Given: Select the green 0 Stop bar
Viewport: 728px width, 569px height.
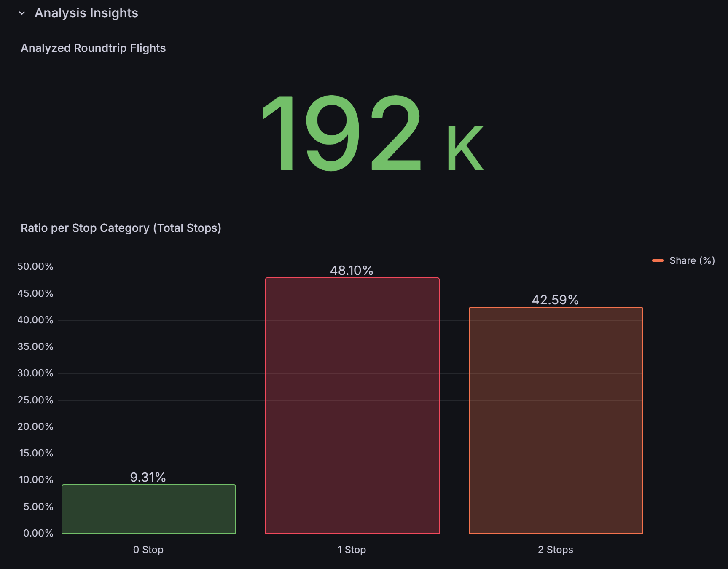Looking at the screenshot, I should [148, 509].
